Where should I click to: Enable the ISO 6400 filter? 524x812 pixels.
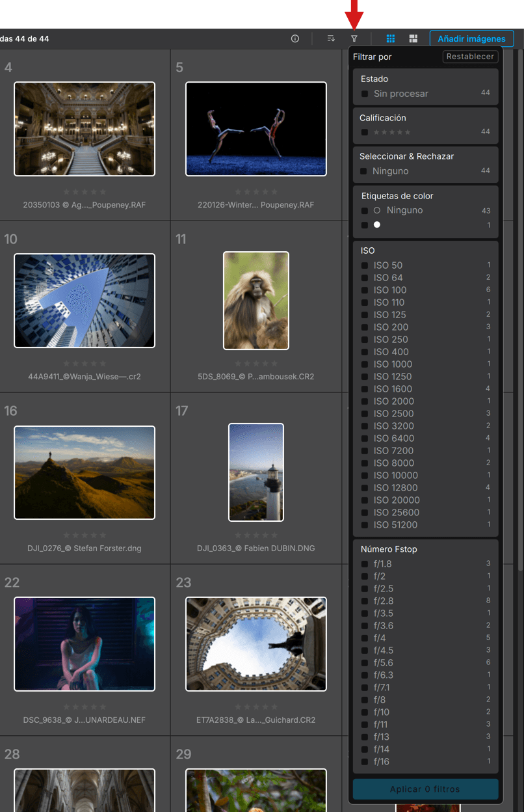click(365, 439)
